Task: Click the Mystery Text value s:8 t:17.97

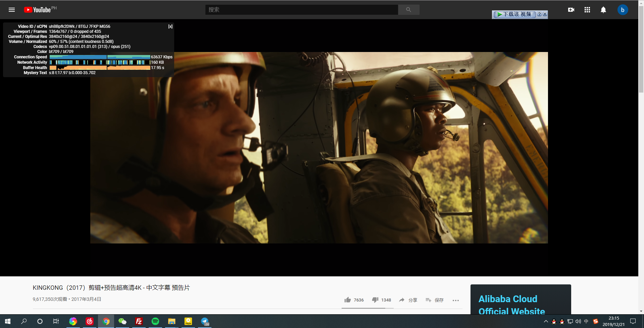Action: pos(72,73)
